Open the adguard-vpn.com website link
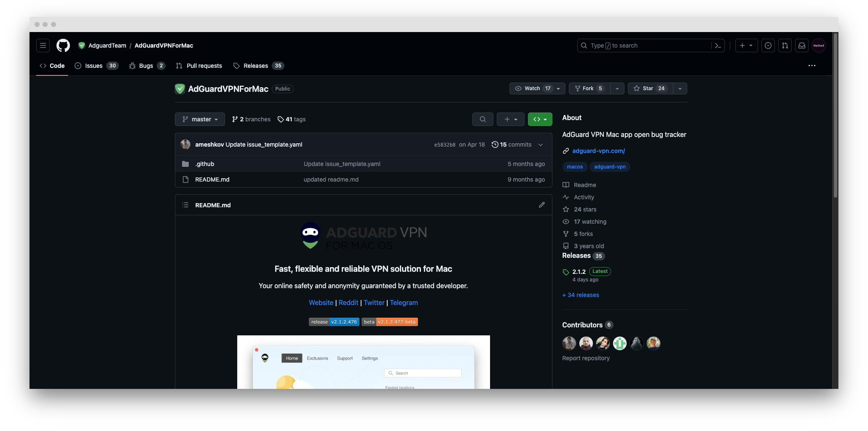 pos(599,151)
